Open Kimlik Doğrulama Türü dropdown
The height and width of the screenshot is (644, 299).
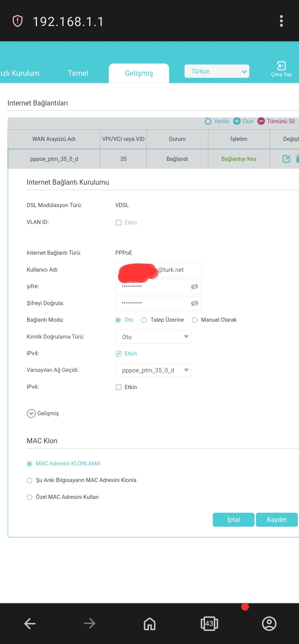(153, 337)
